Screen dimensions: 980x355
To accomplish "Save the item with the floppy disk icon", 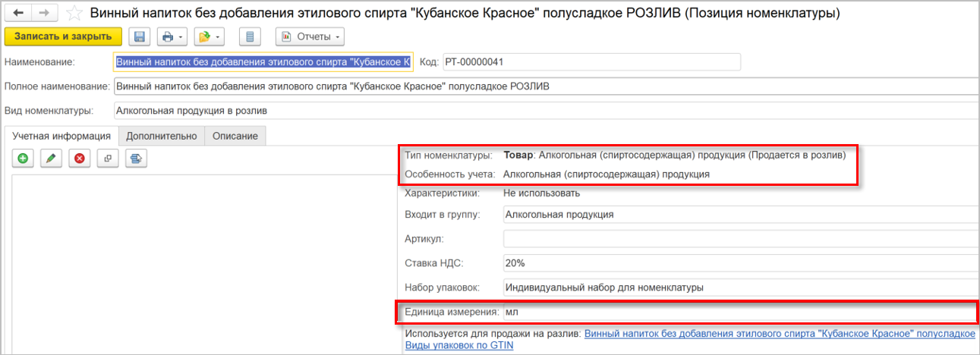I will click(x=139, y=36).
